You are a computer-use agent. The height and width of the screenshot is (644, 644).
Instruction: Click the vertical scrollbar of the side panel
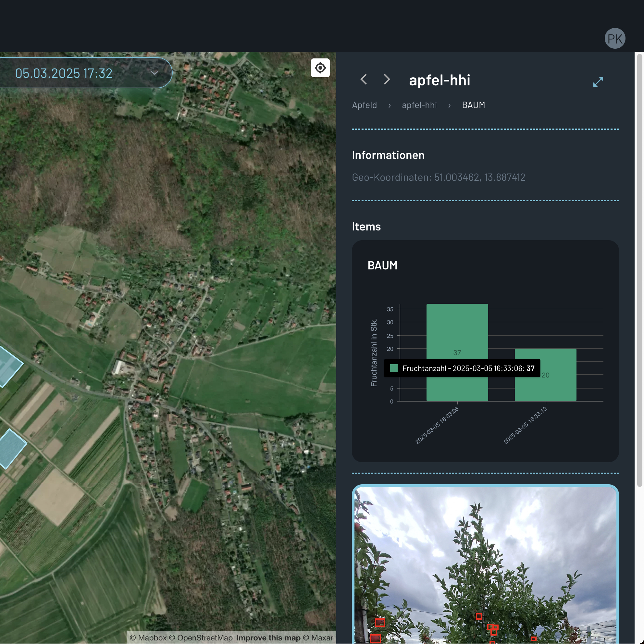[x=639, y=270]
